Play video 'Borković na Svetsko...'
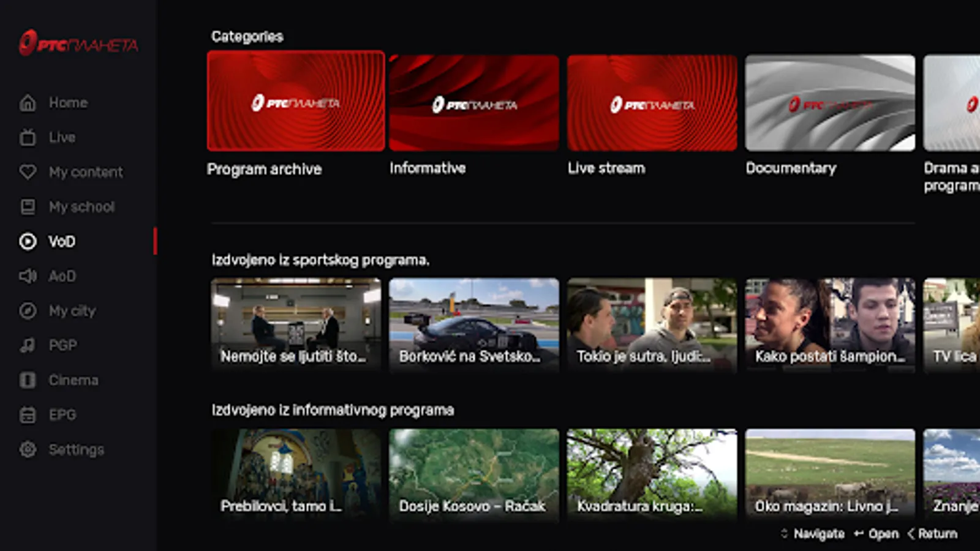This screenshot has height=551, width=980. click(x=474, y=325)
